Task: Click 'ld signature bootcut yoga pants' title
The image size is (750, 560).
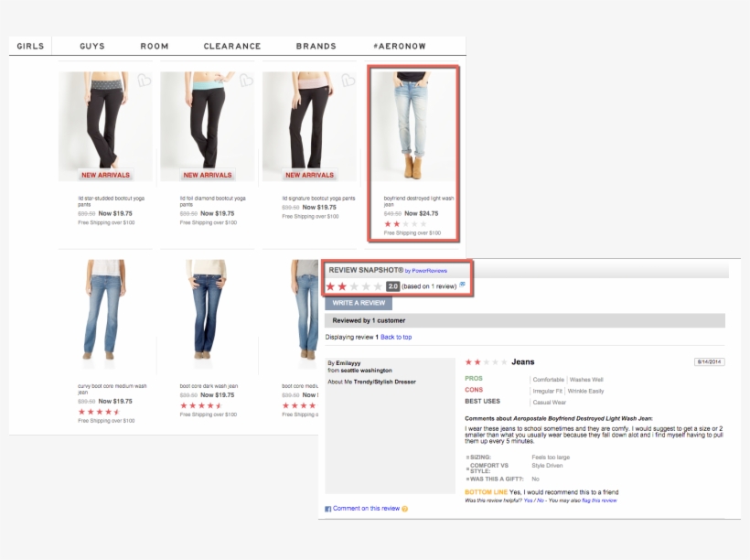Action: click(318, 199)
